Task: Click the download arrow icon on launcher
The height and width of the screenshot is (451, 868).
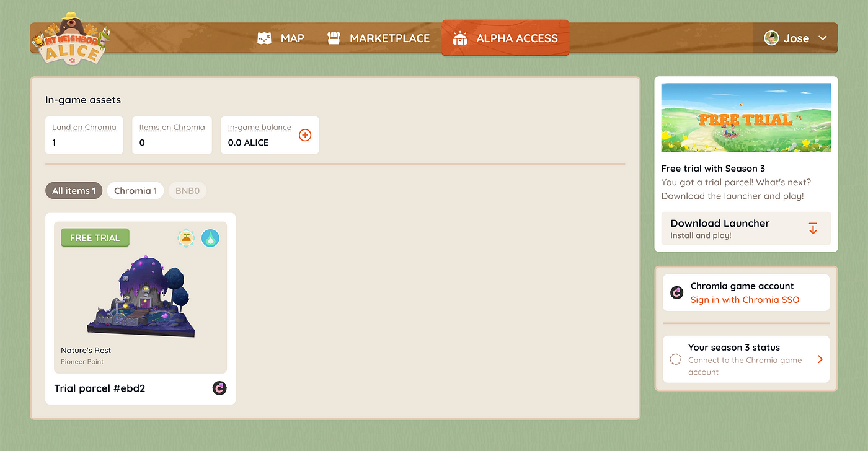Action: click(x=813, y=229)
